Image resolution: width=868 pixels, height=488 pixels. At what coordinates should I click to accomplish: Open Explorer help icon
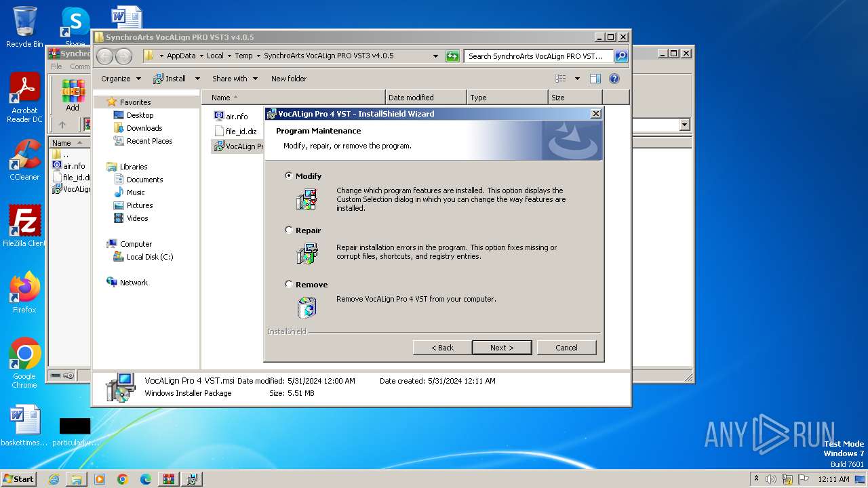pyautogui.click(x=614, y=79)
